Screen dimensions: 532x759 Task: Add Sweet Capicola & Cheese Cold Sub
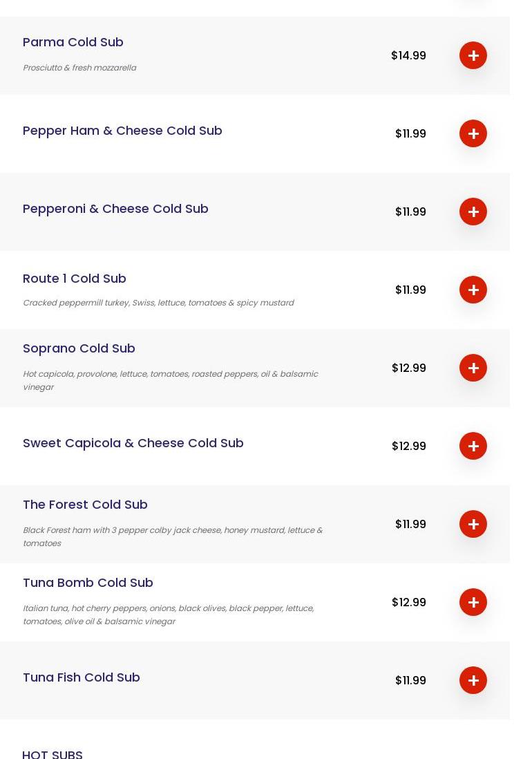(x=473, y=446)
